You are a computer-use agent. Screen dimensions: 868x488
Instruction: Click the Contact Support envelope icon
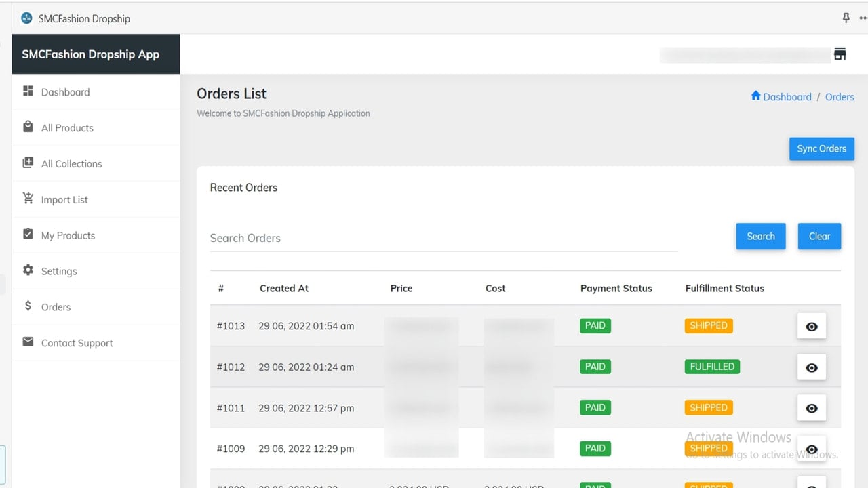tap(28, 342)
